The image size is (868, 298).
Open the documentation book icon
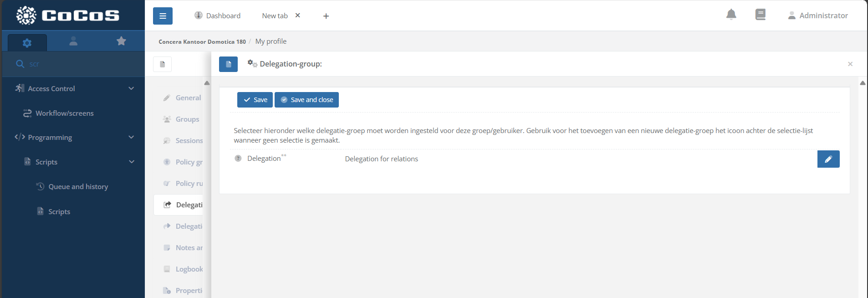760,15
